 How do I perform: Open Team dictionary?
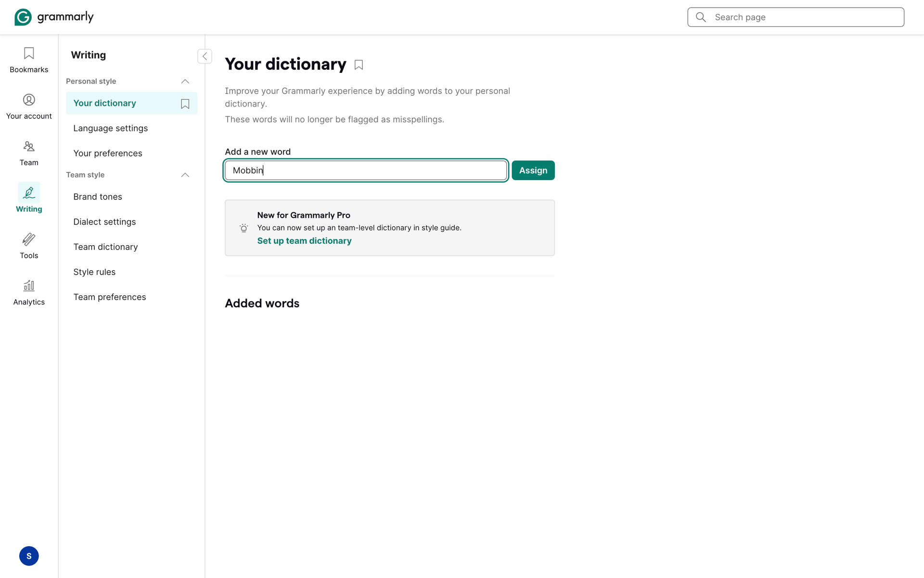[x=105, y=247]
